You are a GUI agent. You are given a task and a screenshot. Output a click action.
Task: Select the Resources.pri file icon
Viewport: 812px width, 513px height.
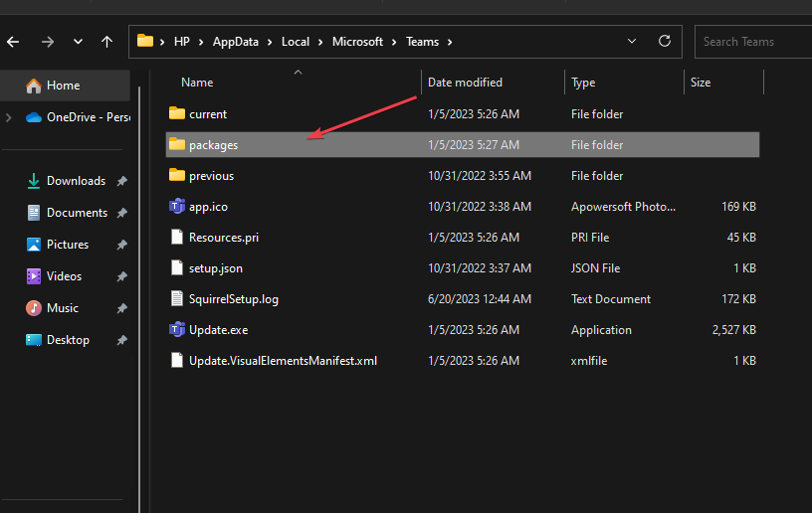(x=177, y=238)
